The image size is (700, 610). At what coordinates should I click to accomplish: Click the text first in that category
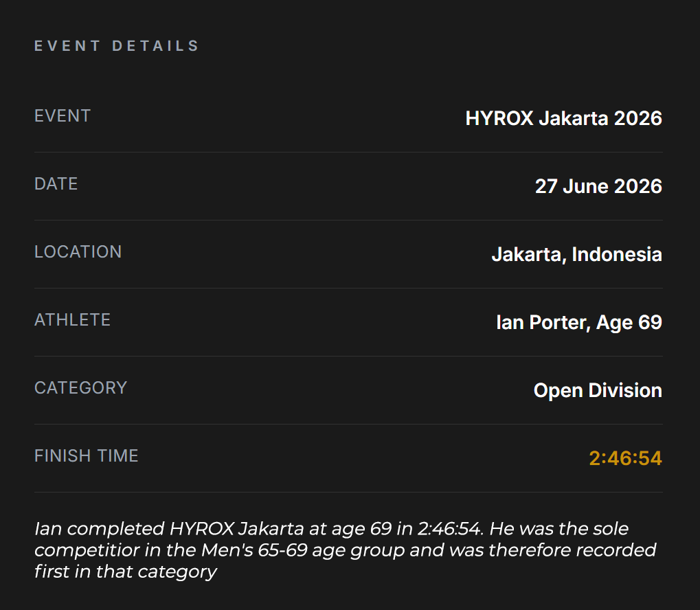pyautogui.click(x=126, y=572)
